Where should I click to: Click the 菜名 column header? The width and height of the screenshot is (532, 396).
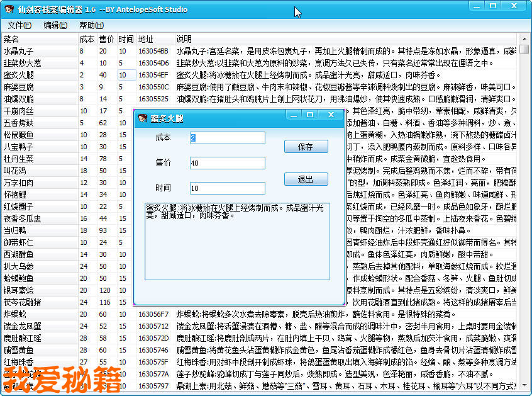[x=39, y=39]
